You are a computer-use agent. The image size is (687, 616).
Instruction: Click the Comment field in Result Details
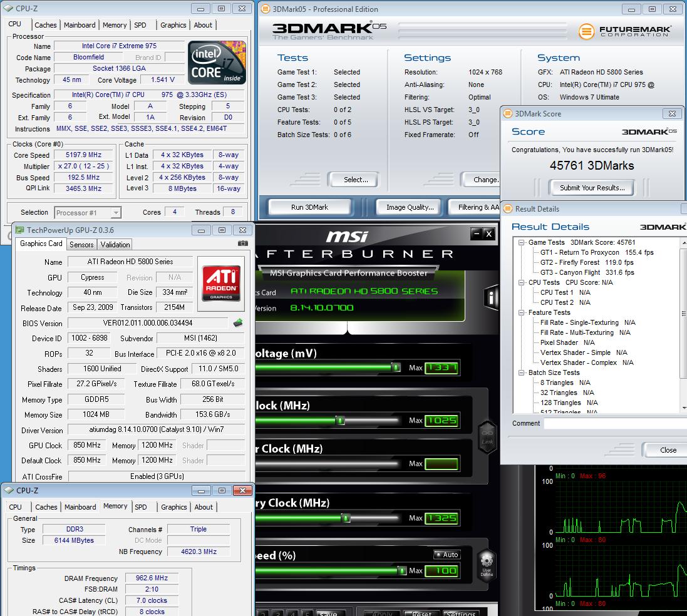click(x=615, y=423)
